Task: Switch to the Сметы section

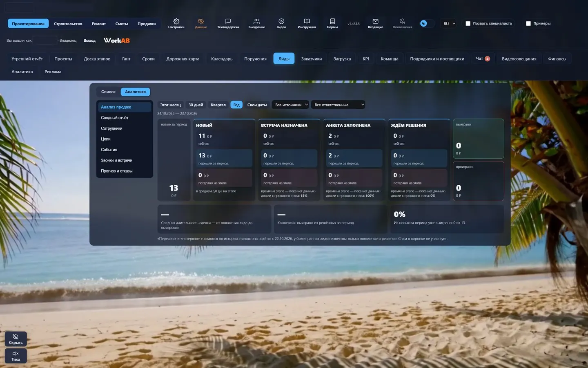Action: pos(122,23)
